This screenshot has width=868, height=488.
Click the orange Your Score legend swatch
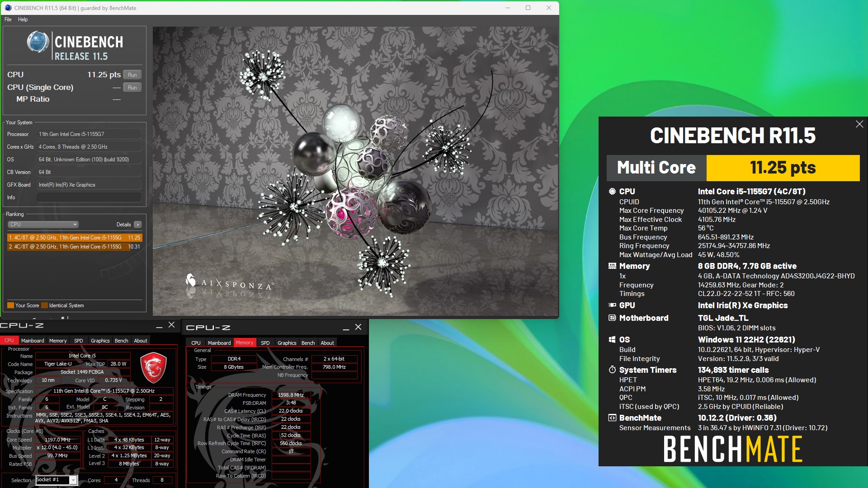click(10, 305)
